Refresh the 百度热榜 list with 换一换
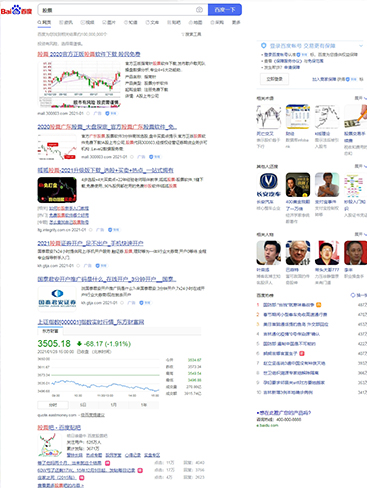The image size is (367, 488). (x=359, y=295)
